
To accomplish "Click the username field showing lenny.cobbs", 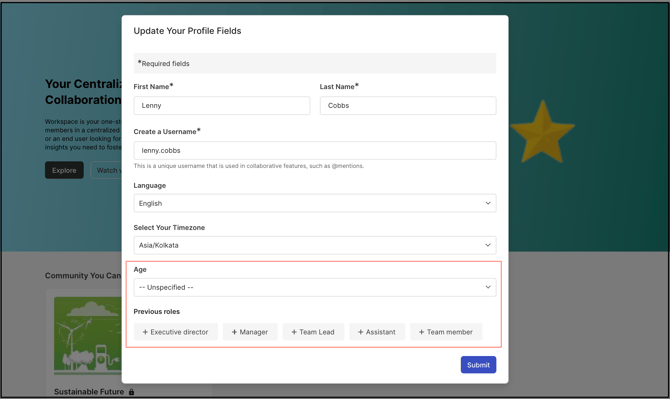I will (x=315, y=150).
